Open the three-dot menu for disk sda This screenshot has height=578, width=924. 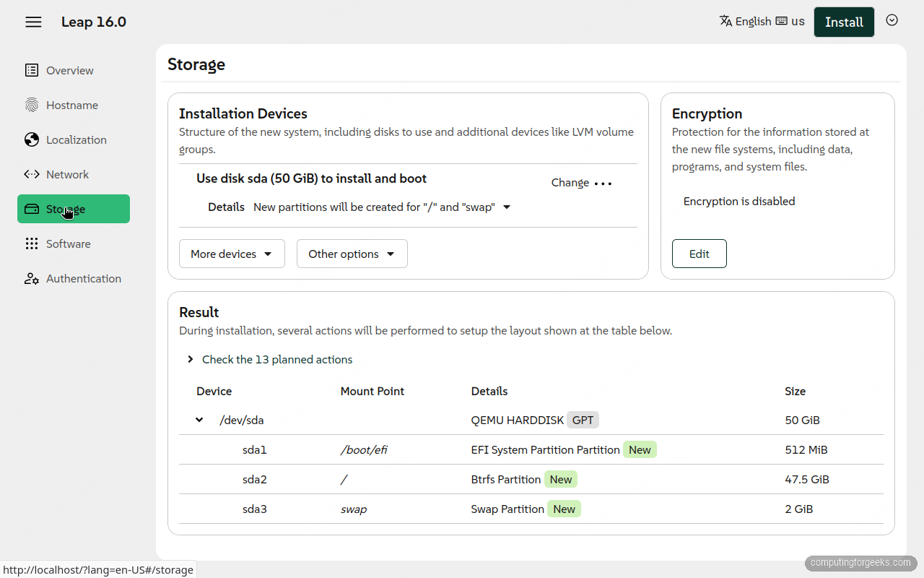click(603, 183)
